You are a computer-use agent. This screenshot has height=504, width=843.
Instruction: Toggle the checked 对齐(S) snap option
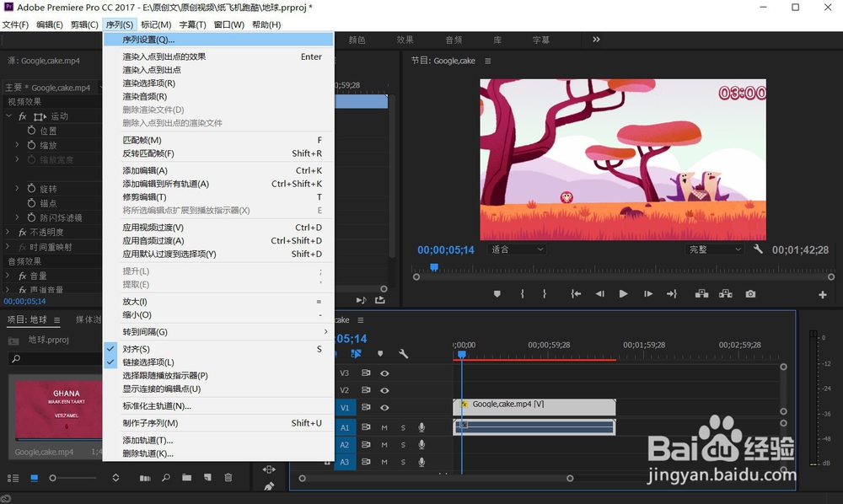coord(218,349)
